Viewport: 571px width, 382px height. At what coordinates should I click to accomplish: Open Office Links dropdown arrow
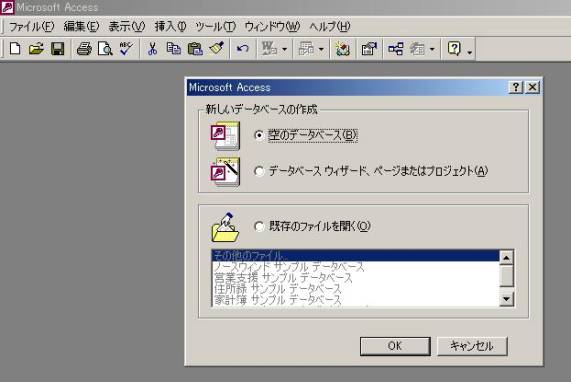284,49
